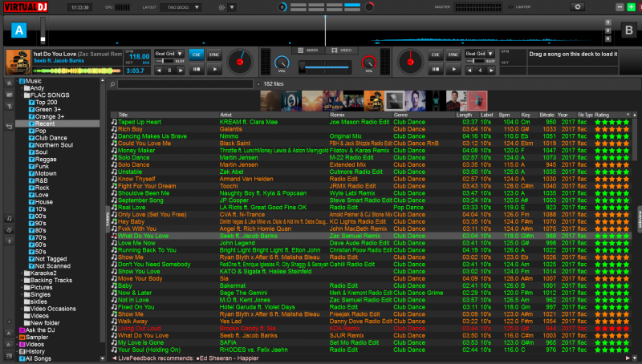This screenshot has width=642, height=364.
Task: Click the deck A pitch slot slider
Action: pos(165,61)
